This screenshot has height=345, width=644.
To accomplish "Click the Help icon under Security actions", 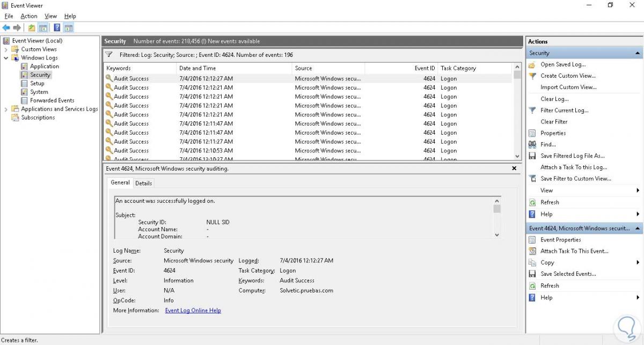I will [x=532, y=214].
